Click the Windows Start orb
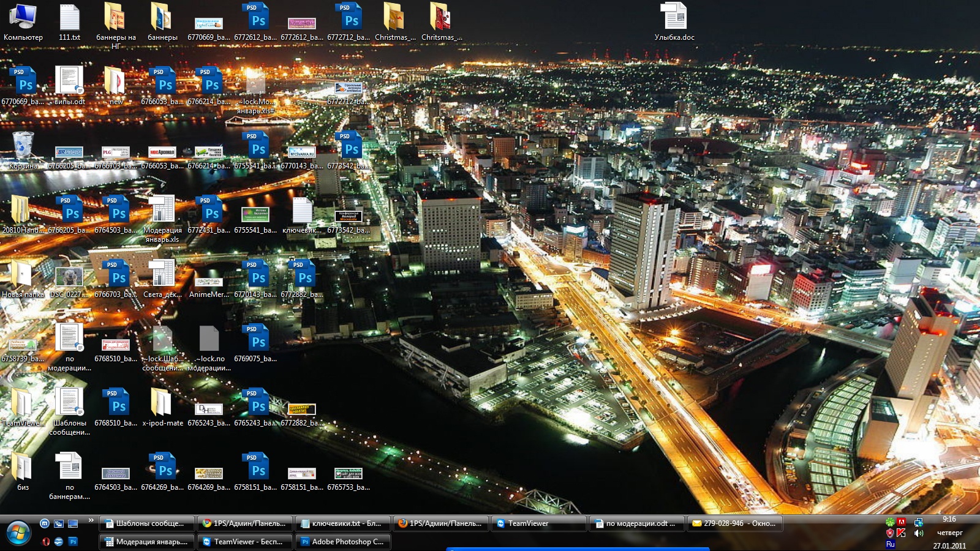The image size is (980, 551). tap(18, 533)
